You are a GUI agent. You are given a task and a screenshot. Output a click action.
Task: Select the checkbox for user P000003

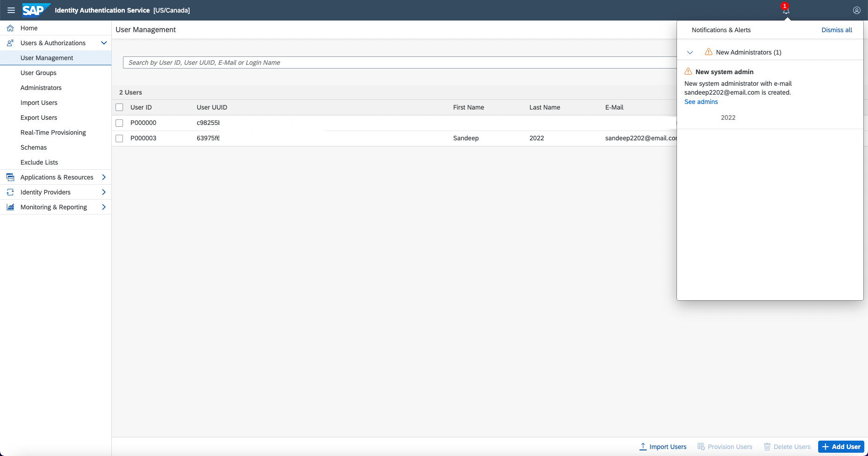click(119, 138)
